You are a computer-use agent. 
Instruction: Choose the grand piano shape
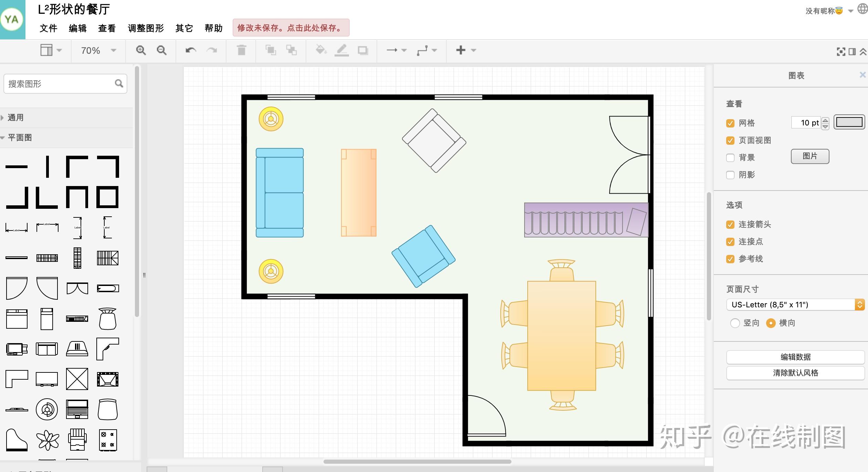point(17,440)
